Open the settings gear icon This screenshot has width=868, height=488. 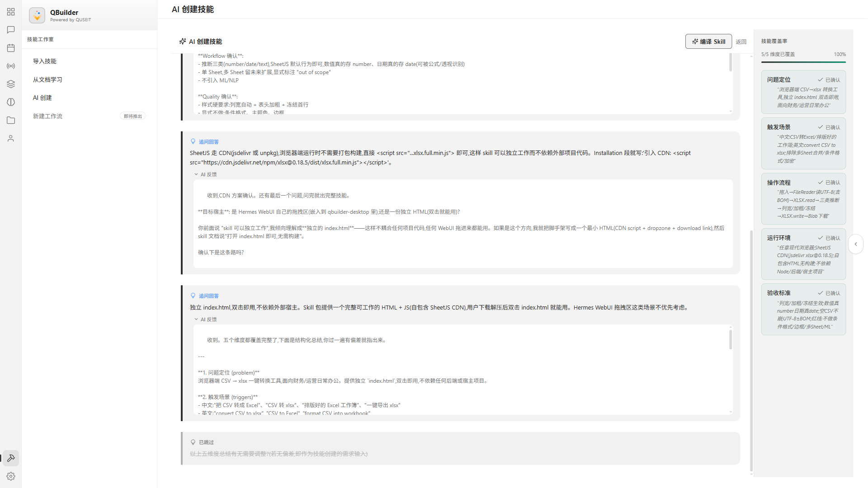click(11, 476)
